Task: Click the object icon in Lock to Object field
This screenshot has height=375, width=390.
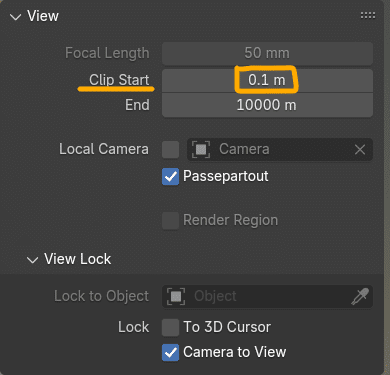Action: [176, 296]
